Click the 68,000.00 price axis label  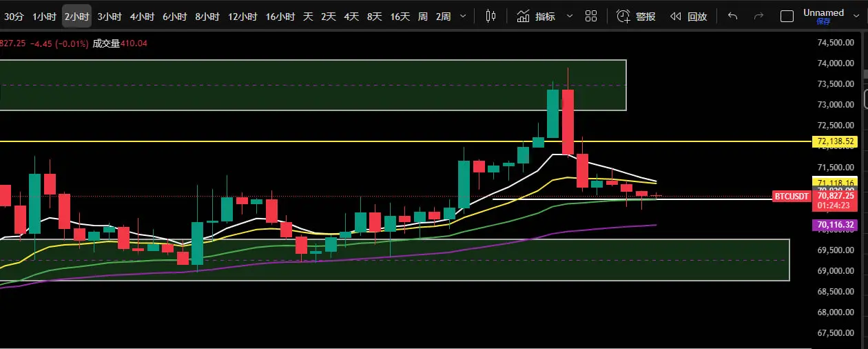pos(834,312)
